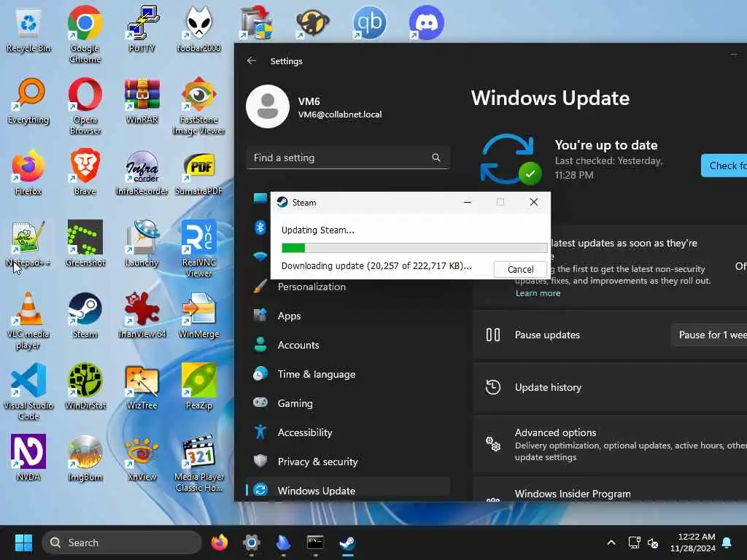Open Accounts settings category
The height and width of the screenshot is (560, 747).
[x=348, y=345]
